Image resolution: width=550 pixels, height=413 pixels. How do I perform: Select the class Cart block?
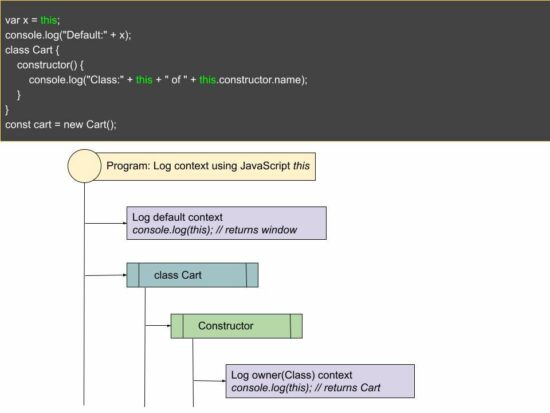click(192, 275)
